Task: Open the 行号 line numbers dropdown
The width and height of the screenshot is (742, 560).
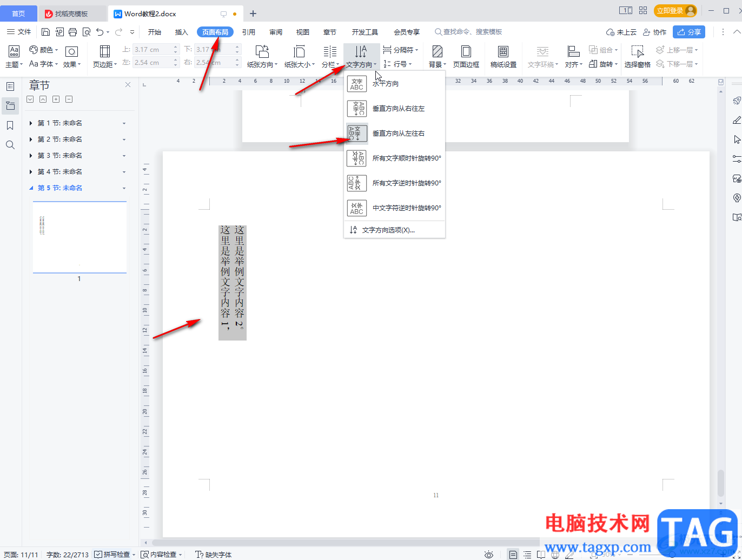Action: coord(397,64)
